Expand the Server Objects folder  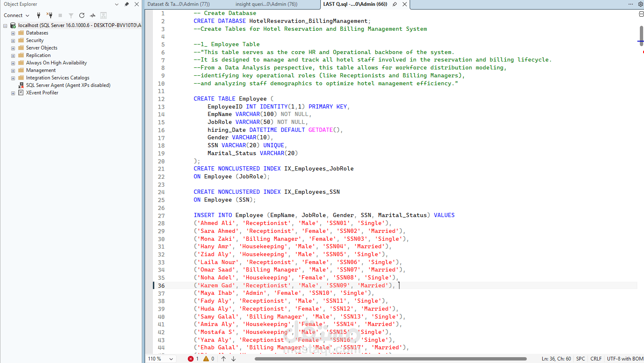pyautogui.click(x=13, y=48)
